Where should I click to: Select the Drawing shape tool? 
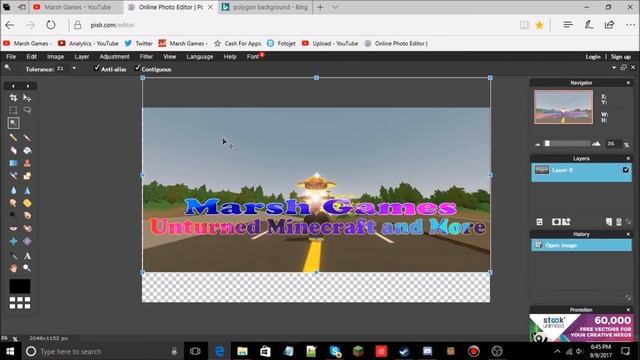(x=27, y=176)
